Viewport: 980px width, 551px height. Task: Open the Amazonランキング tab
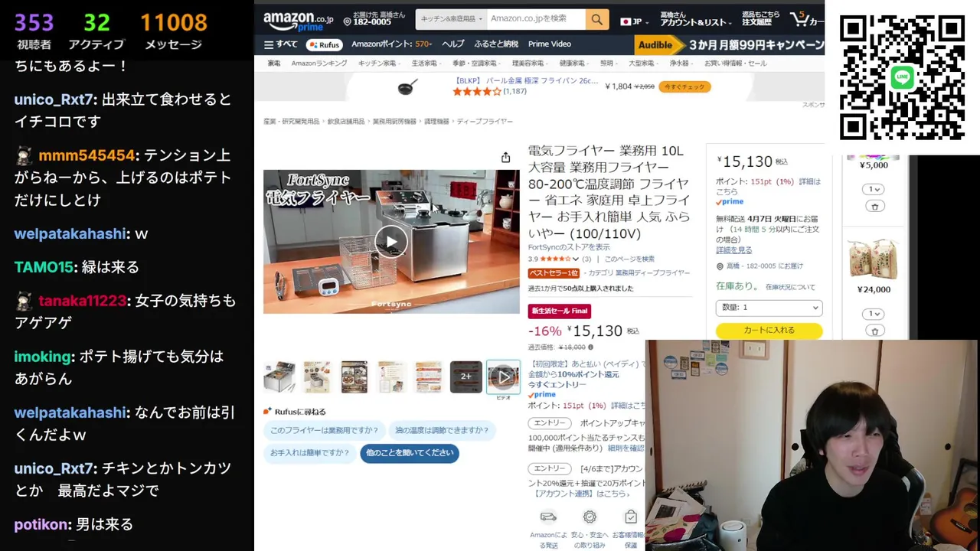319,64
